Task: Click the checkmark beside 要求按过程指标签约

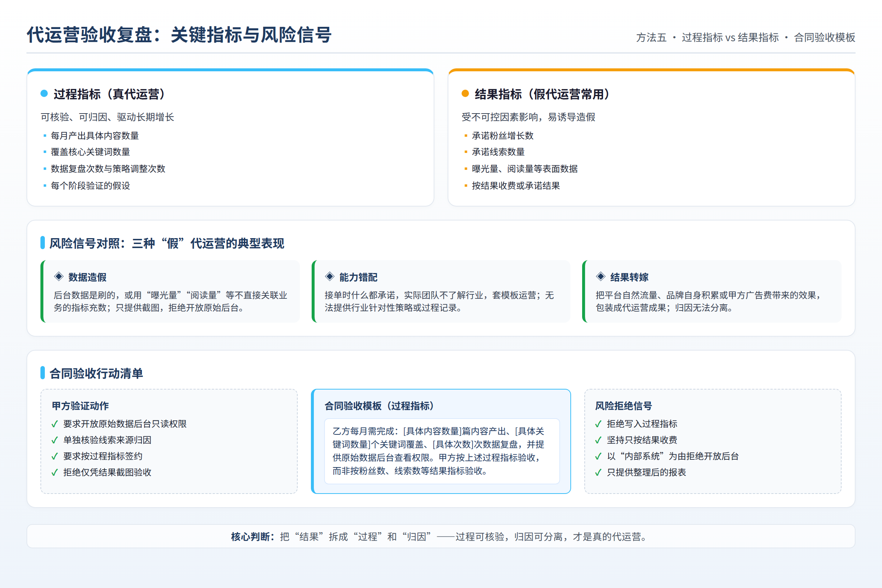Action: (55, 456)
